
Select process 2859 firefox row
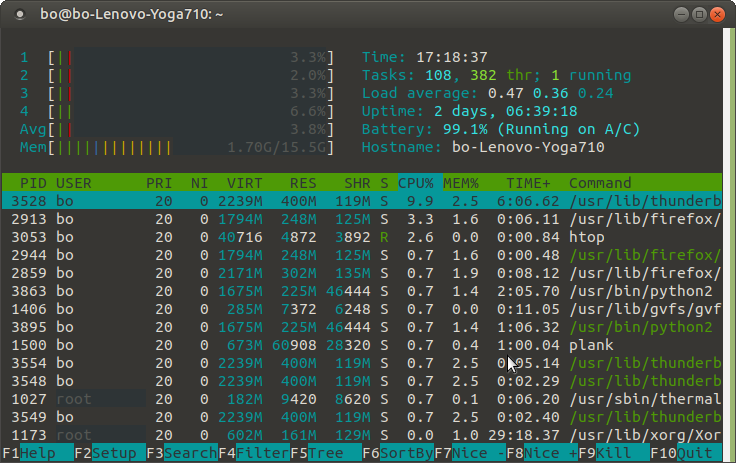pos(362,273)
